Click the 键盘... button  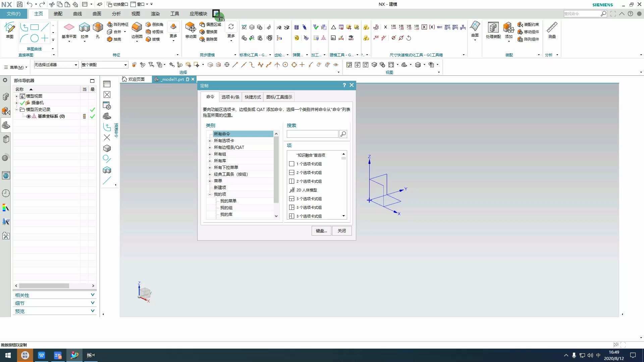321,231
